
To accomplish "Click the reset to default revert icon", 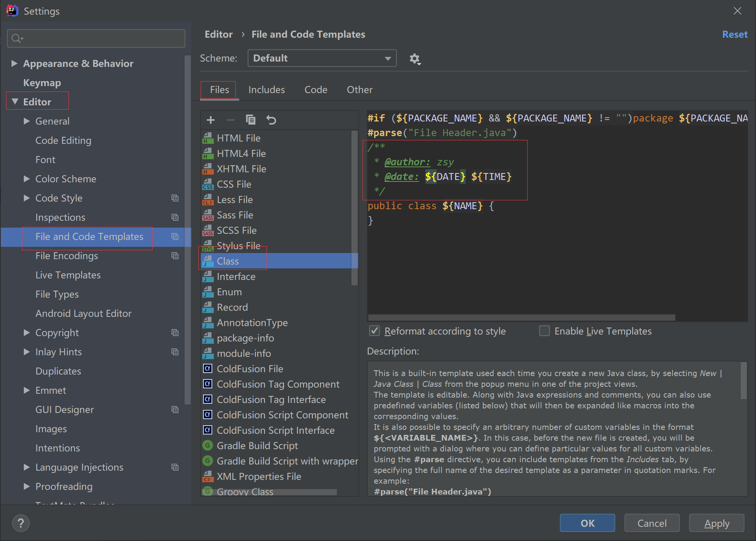I will tap(271, 120).
